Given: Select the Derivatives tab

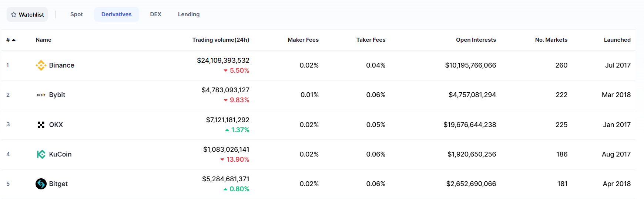Looking at the screenshot, I should pos(117,14).
